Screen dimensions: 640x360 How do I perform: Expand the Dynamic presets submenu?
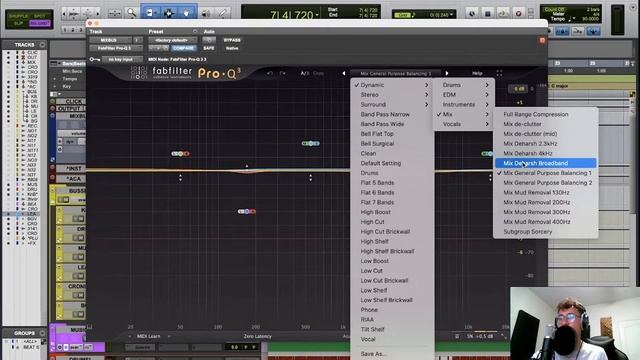click(392, 85)
